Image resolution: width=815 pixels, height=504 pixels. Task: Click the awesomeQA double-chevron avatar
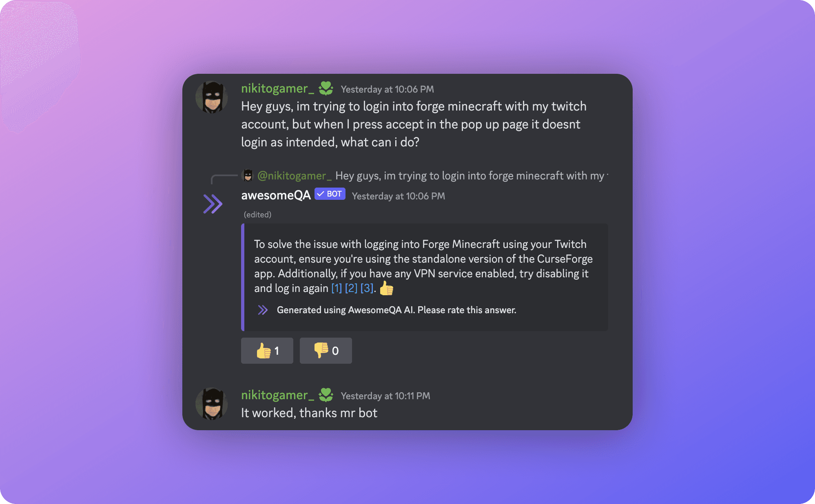pos(213,204)
